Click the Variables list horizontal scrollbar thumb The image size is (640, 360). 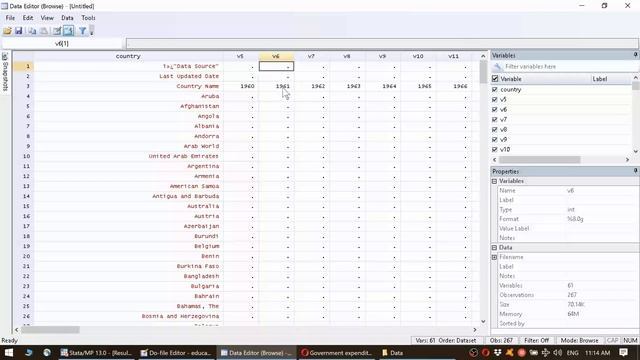(540, 160)
